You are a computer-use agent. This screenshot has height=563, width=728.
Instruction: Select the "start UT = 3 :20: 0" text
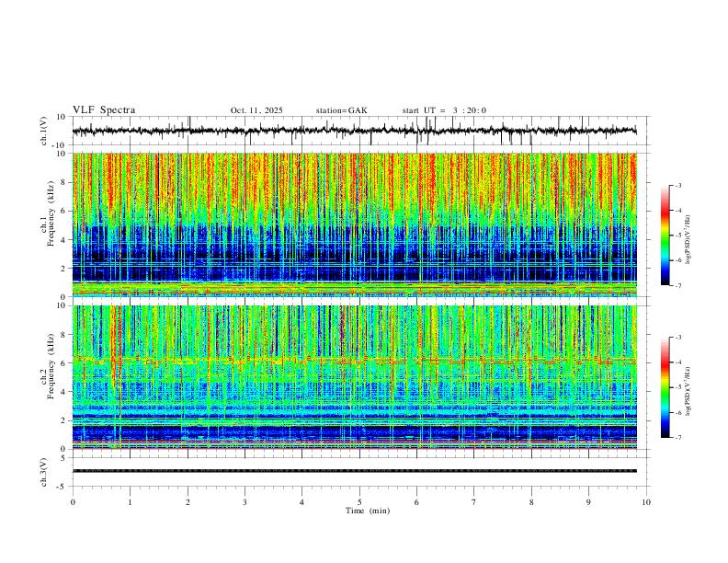(x=444, y=110)
